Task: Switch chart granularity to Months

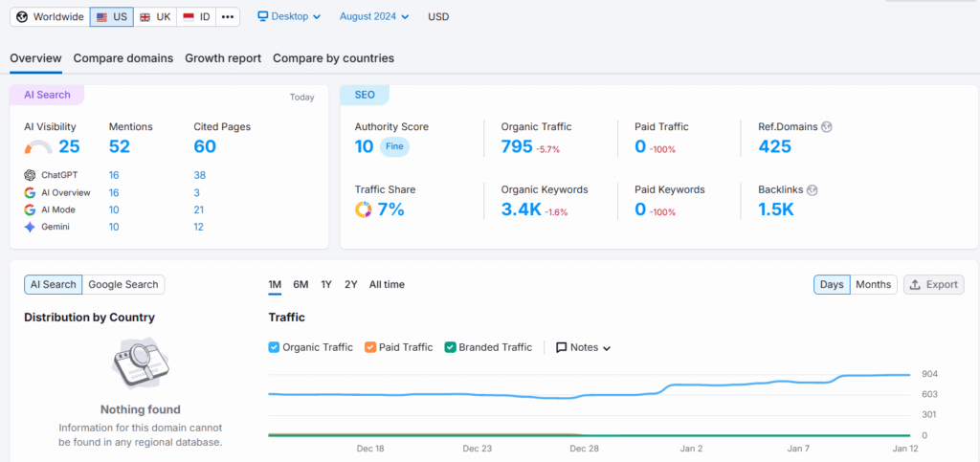Action: [x=873, y=284]
